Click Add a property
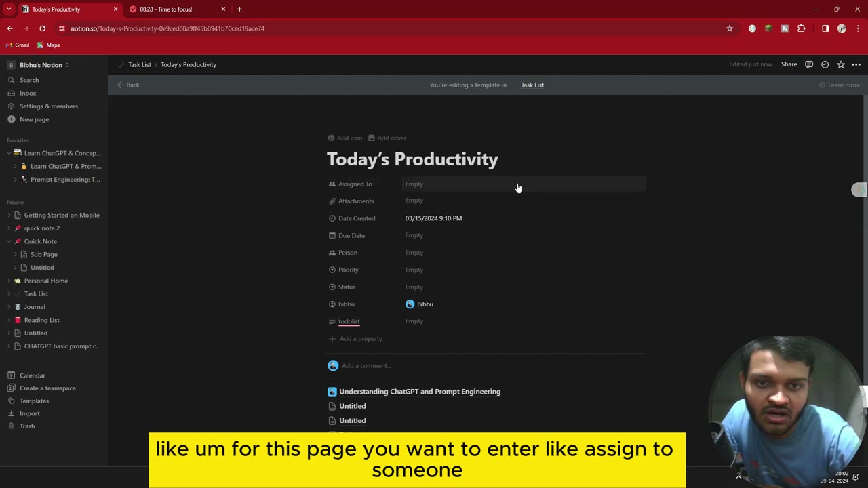868x488 pixels. click(355, 338)
